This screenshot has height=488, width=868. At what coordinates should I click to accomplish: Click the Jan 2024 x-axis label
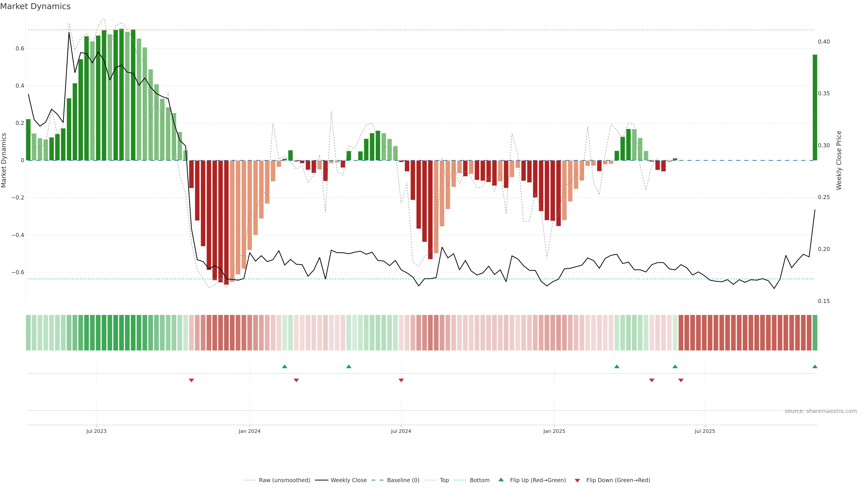(249, 431)
